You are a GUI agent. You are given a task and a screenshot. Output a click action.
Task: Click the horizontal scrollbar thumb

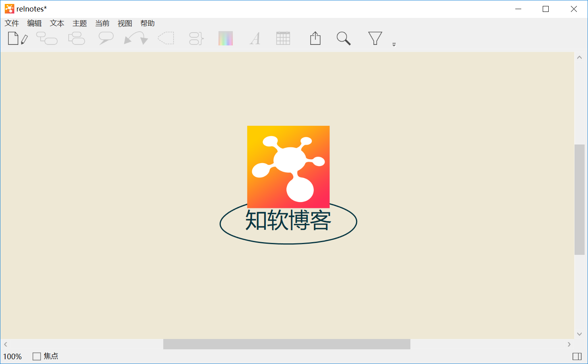point(287,344)
